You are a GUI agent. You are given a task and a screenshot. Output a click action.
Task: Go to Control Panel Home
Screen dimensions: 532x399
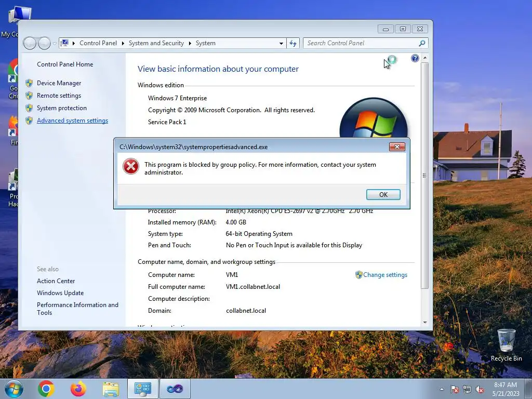(65, 64)
